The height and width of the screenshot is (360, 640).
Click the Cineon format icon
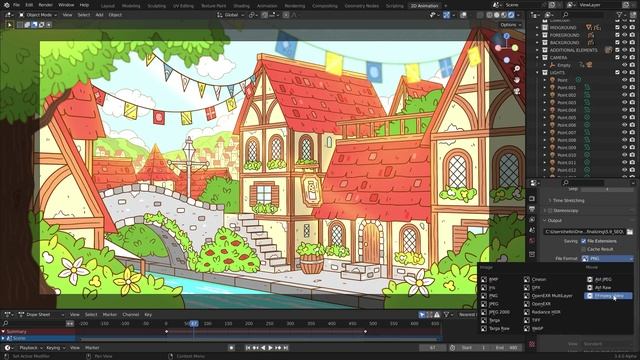pyautogui.click(x=527, y=280)
